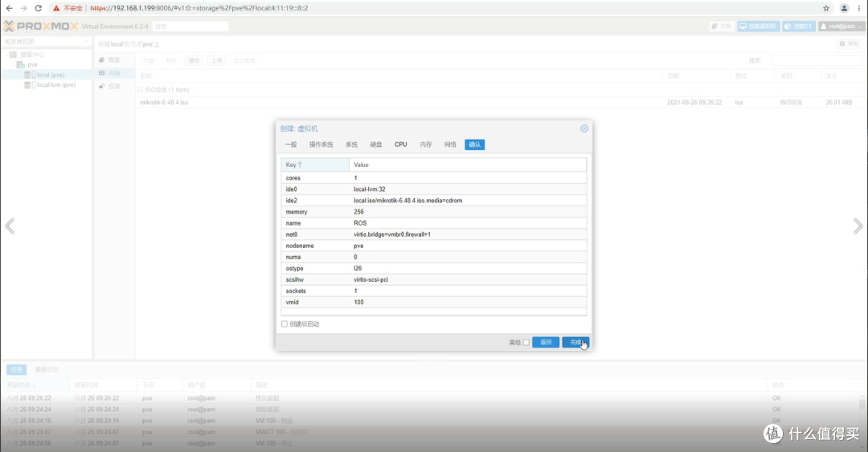
Task: Click the not-secure warning triangle icon
Action: (56, 8)
